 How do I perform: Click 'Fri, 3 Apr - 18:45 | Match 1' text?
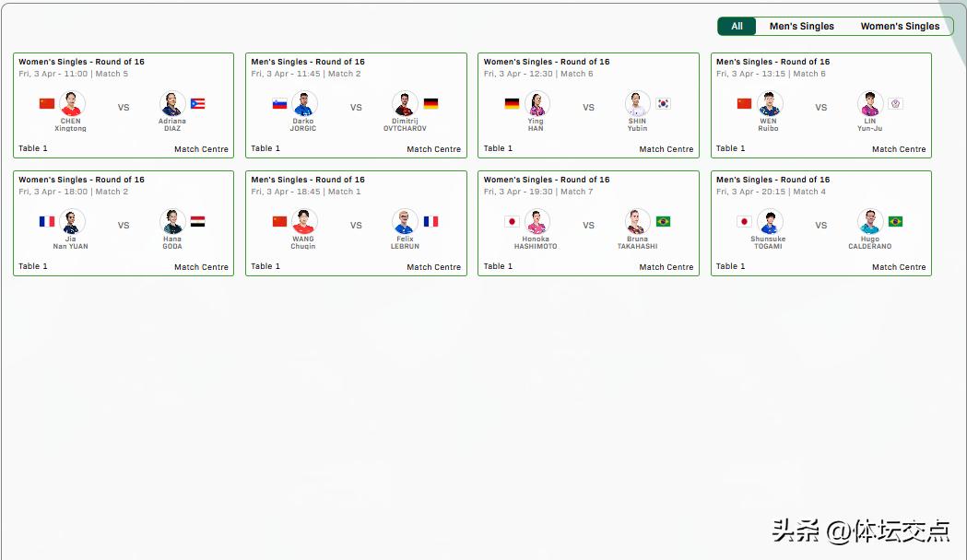pyautogui.click(x=306, y=192)
